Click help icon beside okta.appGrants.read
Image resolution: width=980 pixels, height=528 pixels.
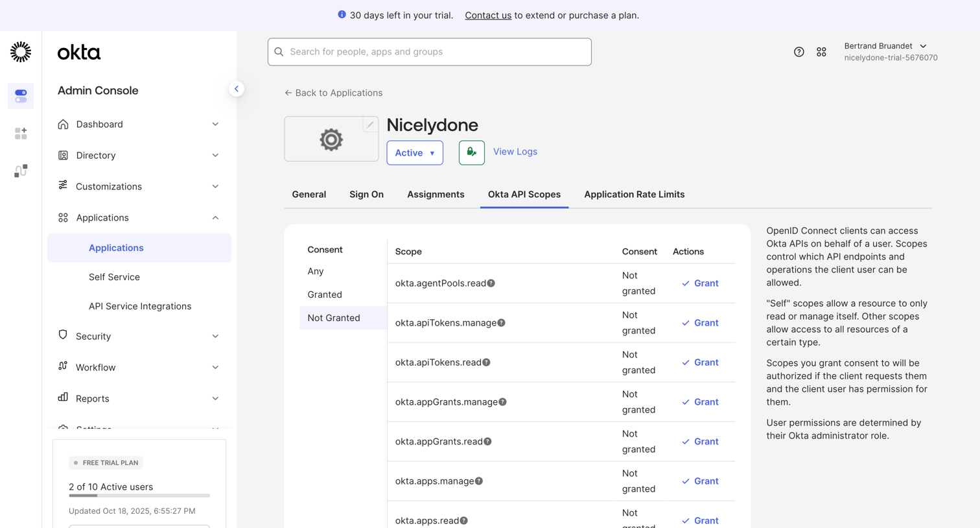coord(487,441)
